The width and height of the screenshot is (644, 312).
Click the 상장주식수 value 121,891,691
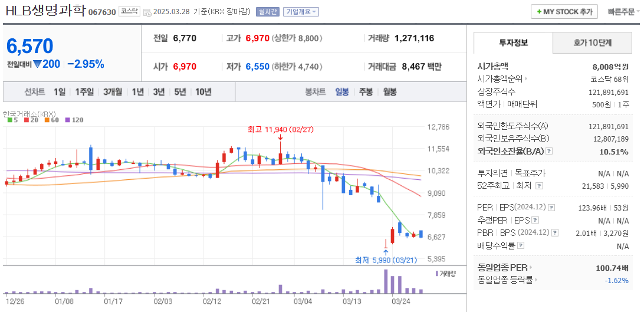tap(609, 93)
